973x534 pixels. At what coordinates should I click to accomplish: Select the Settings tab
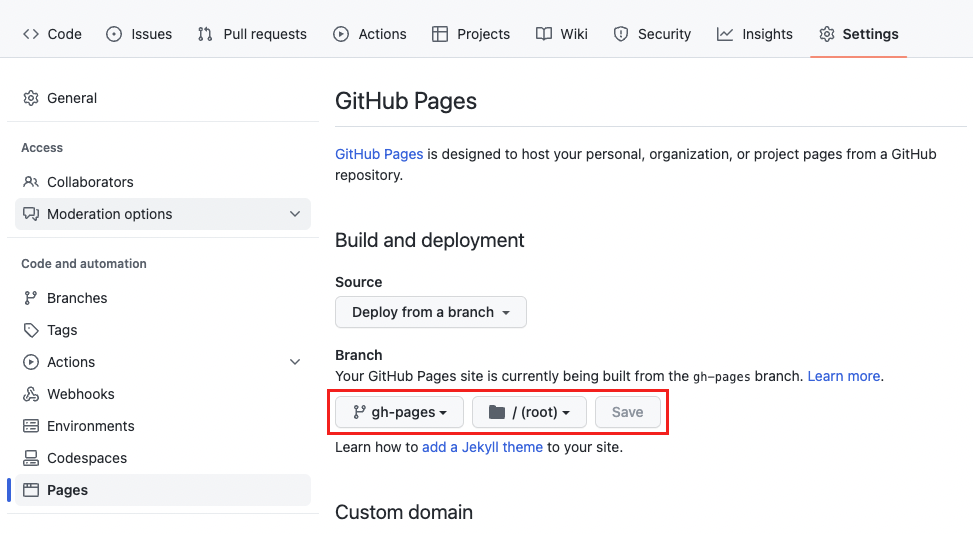click(859, 34)
